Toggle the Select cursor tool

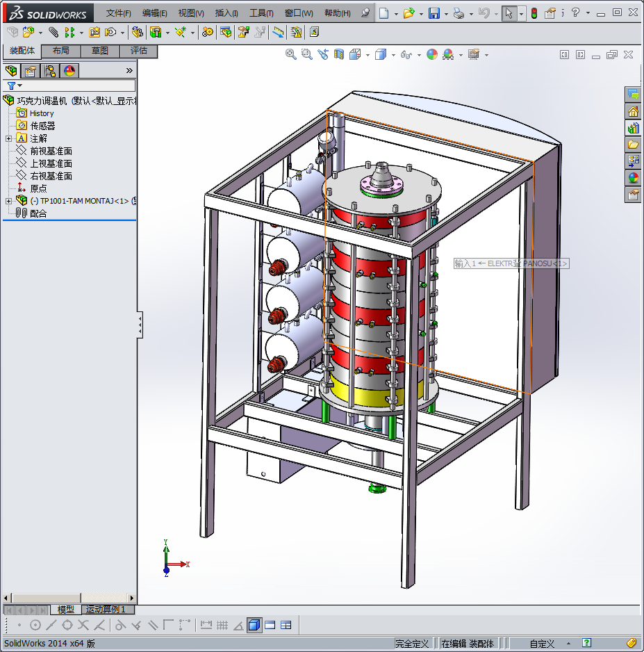pos(509,13)
